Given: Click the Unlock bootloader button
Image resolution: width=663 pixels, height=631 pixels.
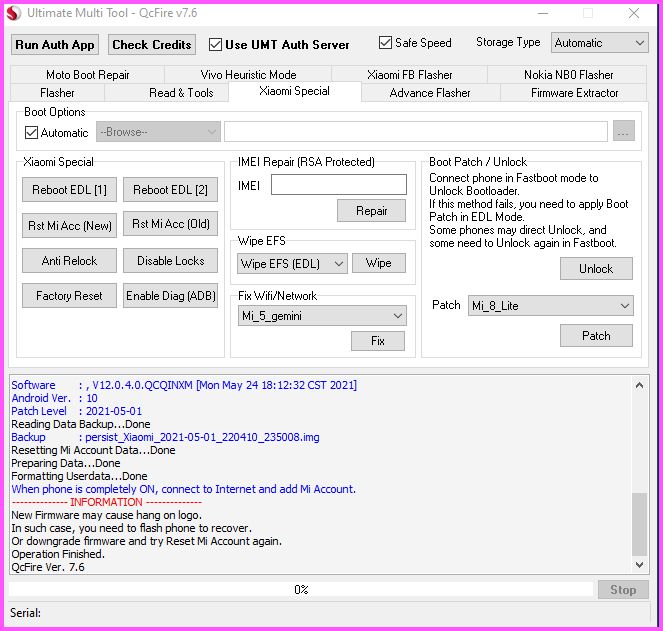Looking at the screenshot, I should pos(596,269).
